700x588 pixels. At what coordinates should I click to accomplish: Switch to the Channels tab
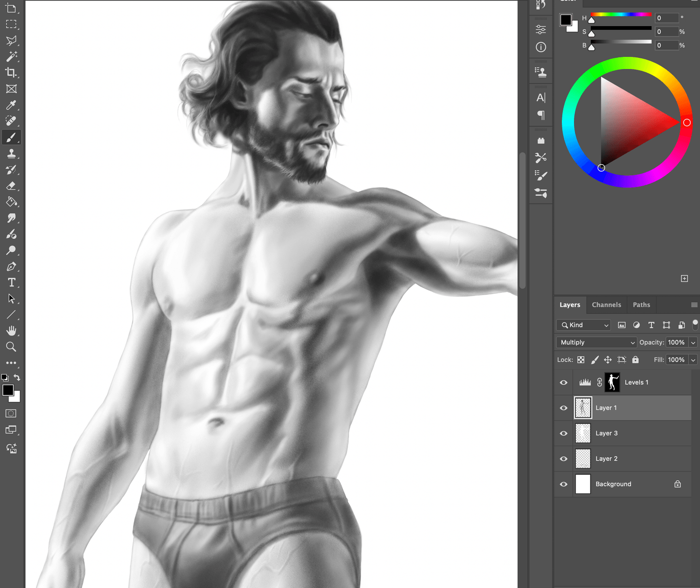coord(606,305)
